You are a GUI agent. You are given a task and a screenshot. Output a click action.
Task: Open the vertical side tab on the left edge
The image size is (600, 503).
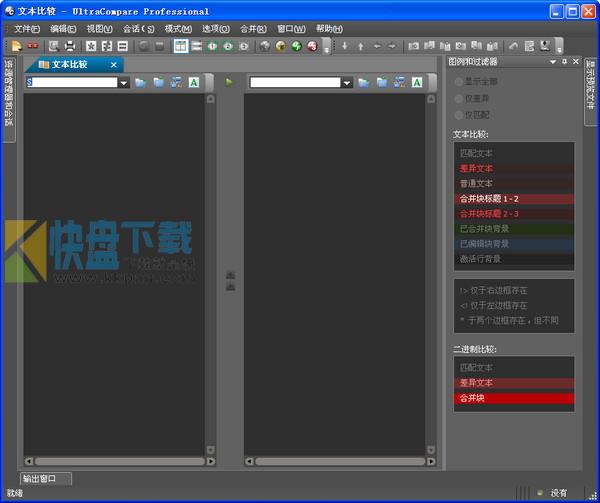(x=8, y=100)
